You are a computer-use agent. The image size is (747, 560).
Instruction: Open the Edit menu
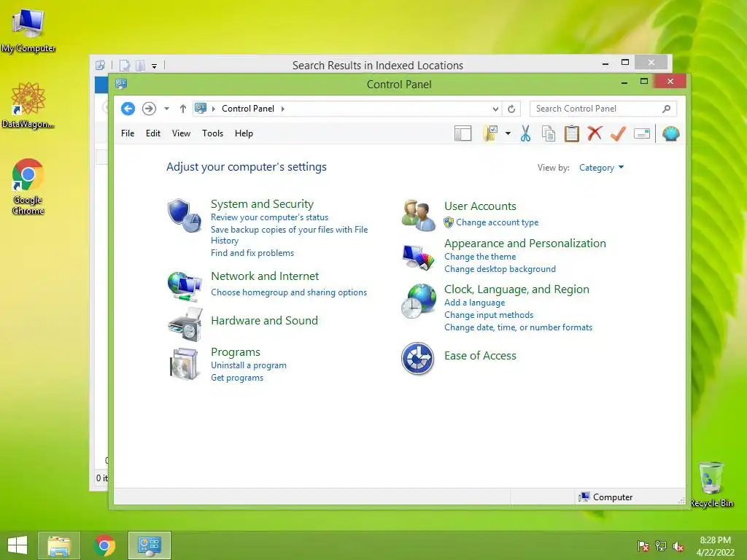[x=153, y=133]
